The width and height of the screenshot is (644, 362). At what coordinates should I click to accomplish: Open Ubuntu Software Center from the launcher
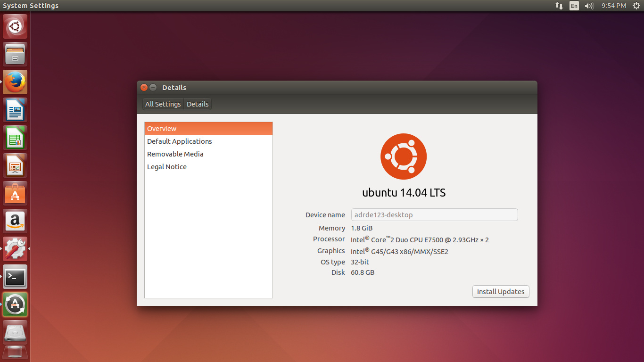tap(15, 193)
